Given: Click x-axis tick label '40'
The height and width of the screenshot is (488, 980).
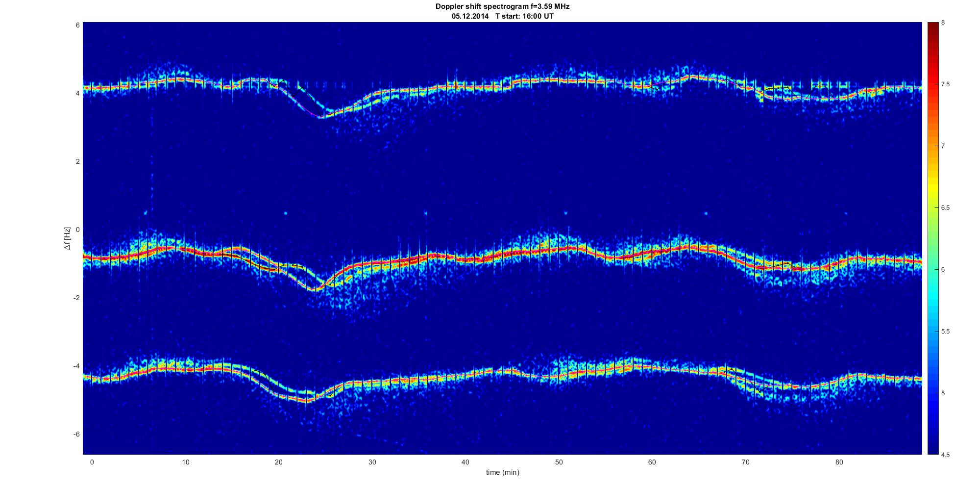Looking at the screenshot, I should click(465, 462).
